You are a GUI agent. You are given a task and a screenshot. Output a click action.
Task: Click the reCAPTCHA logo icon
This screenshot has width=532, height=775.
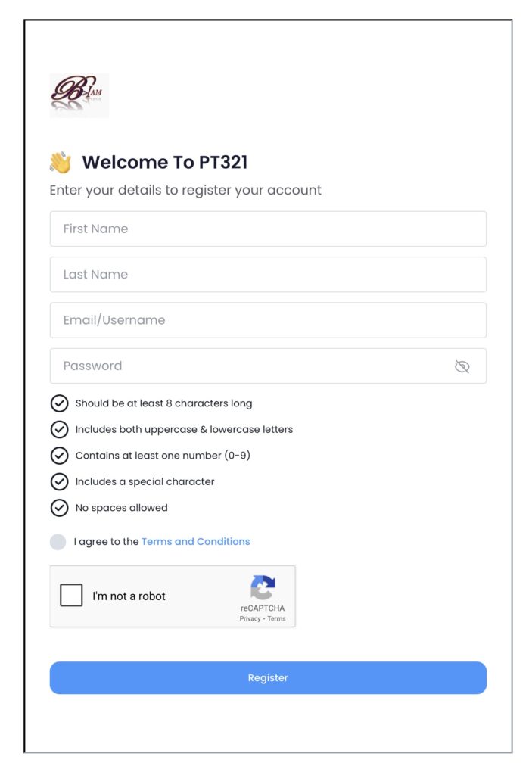[263, 587]
